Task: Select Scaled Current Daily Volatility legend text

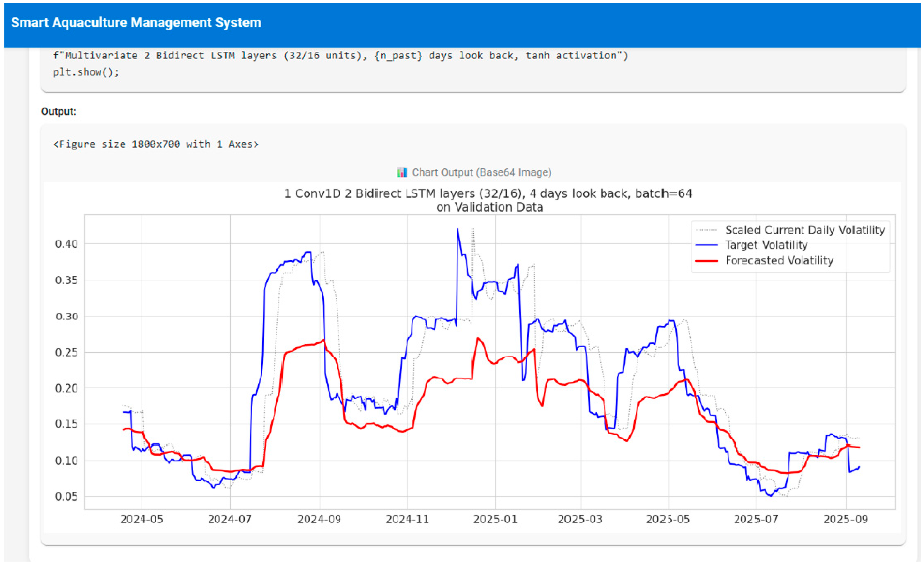Action: [x=805, y=230]
